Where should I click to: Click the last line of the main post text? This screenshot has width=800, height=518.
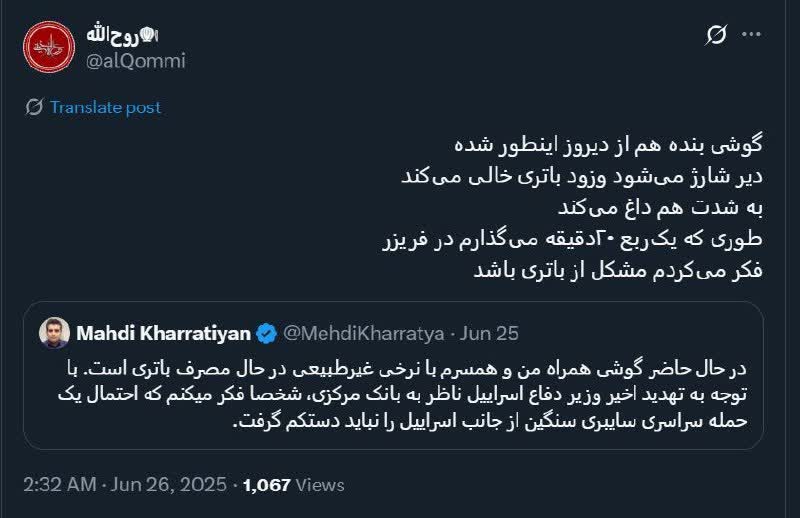pos(618,270)
